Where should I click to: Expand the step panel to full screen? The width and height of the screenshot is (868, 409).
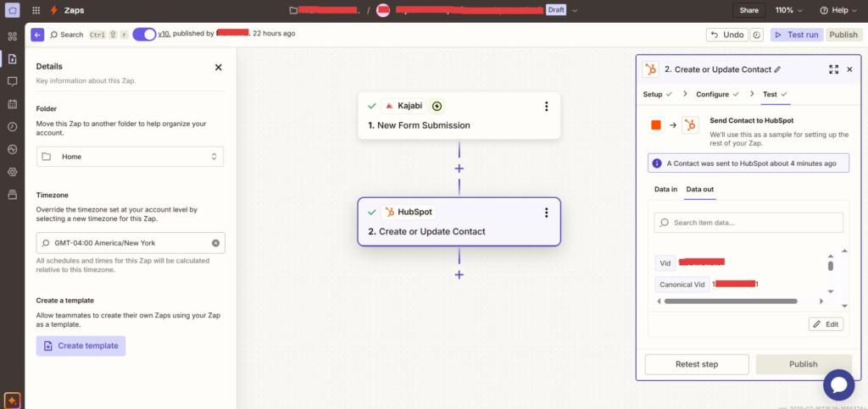834,69
